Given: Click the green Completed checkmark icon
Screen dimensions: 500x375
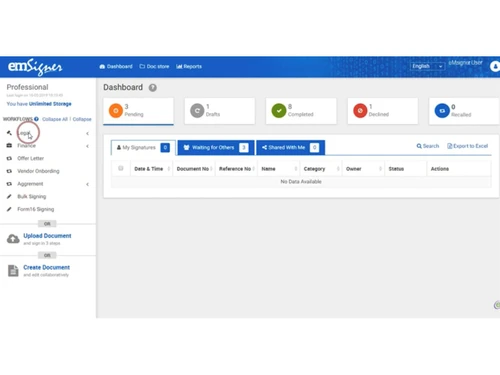Looking at the screenshot, I should point(279,111).
